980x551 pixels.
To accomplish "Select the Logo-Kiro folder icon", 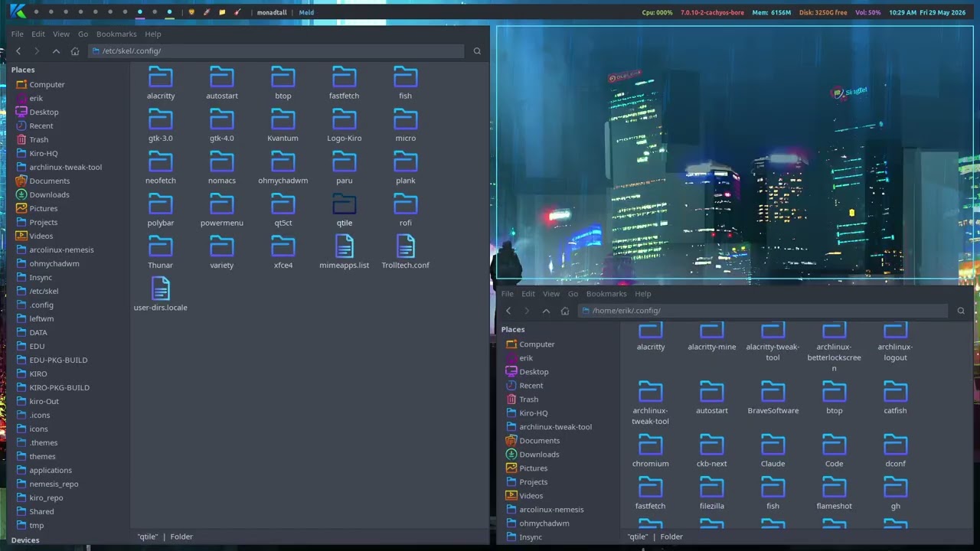I will (345, 120).
